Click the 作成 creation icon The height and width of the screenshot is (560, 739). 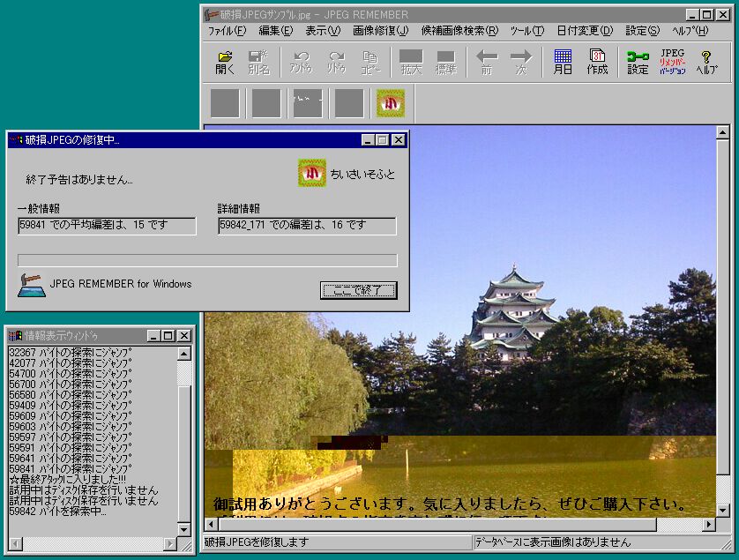(600, 62)
